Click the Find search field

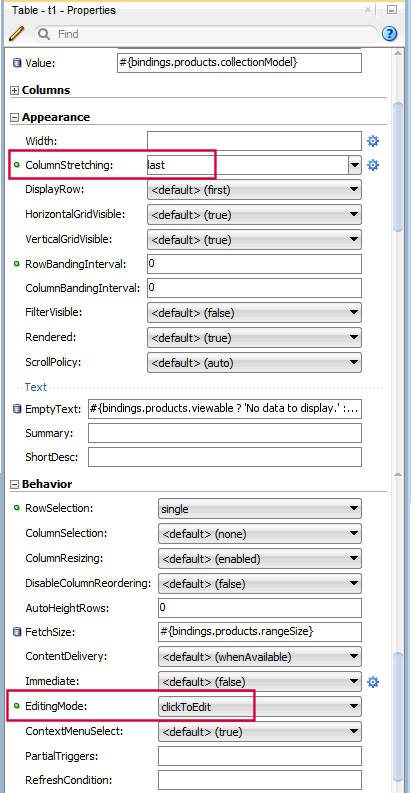[x=205, y=34]
